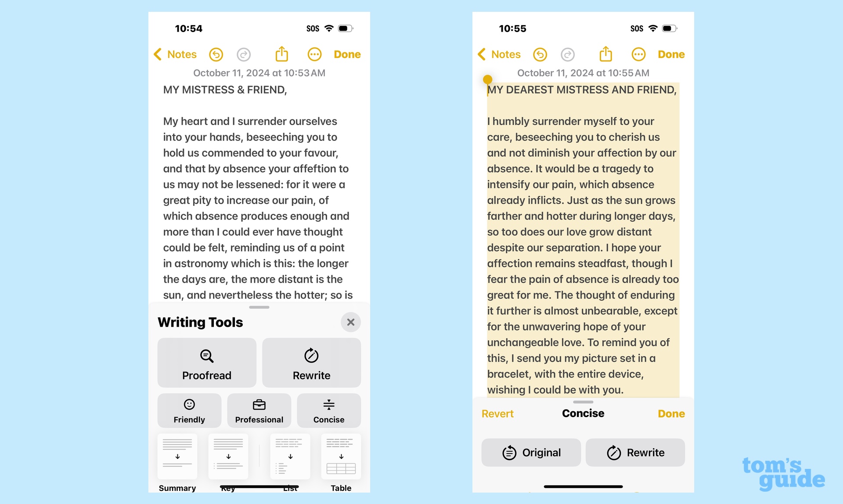Click the Revert button
843x504 pixels.
point(497,414)
